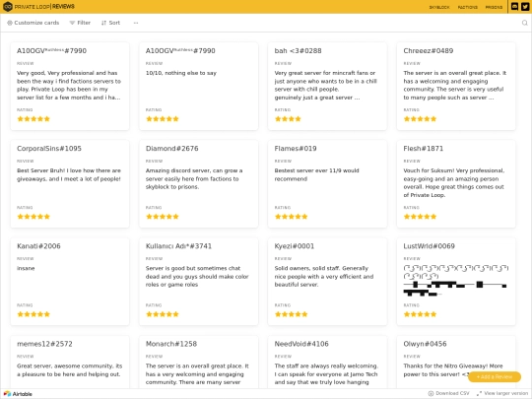Open the Twitter icon in header
Screen dimensions: 532x399
pyautogui.click(x=525, y=7)
